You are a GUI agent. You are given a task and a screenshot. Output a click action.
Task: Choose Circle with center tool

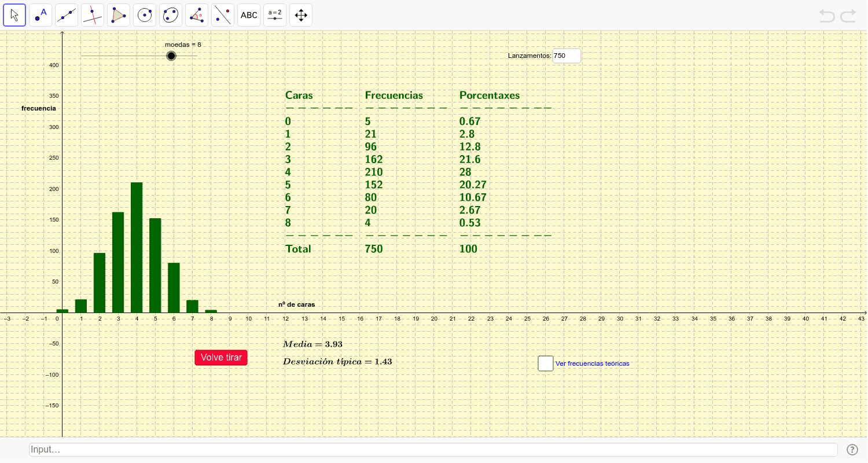point(145,15)
